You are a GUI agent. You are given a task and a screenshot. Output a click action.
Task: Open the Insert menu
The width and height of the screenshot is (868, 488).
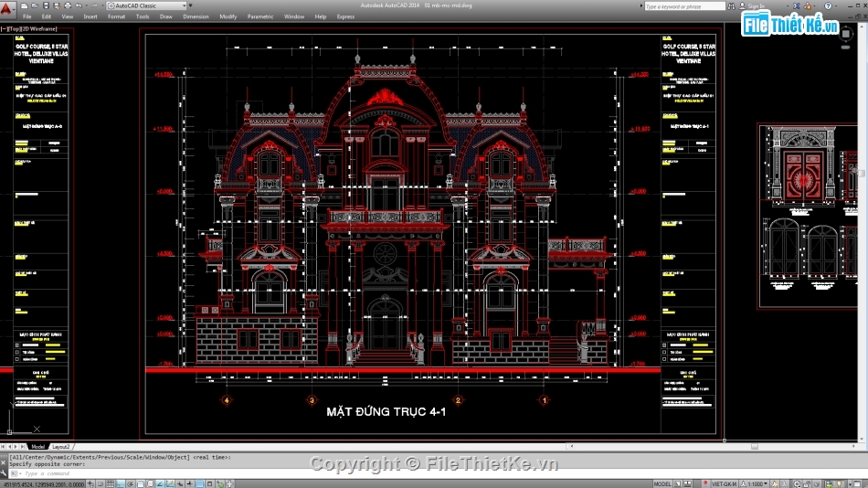pyautogui.click(x=90, y=16)
